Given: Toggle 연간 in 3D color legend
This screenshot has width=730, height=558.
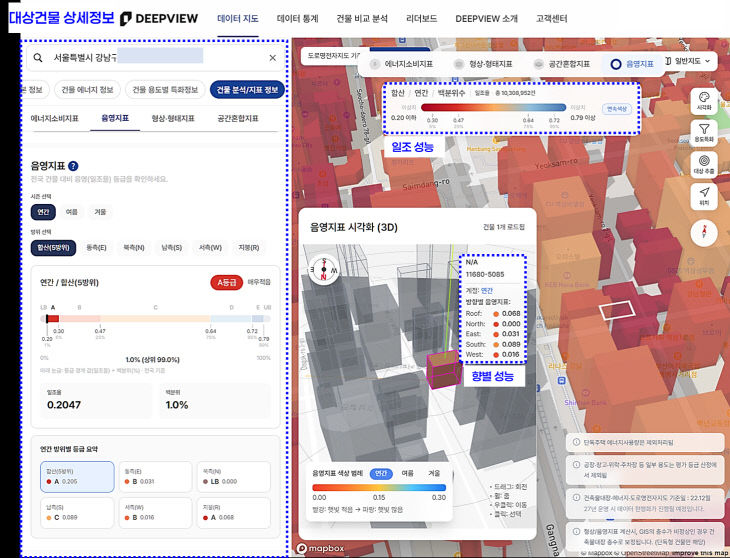Looking at the screenshot, I should (381, 473).
